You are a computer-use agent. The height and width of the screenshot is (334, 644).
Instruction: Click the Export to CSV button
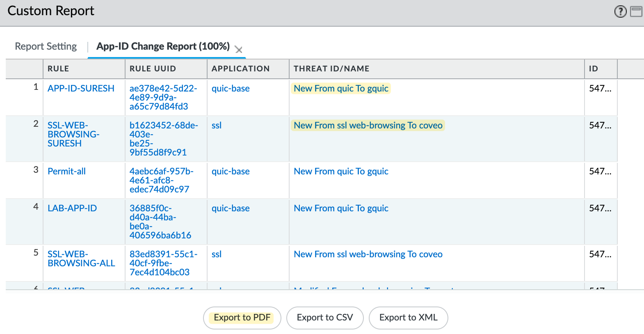(x=325, y=318)
